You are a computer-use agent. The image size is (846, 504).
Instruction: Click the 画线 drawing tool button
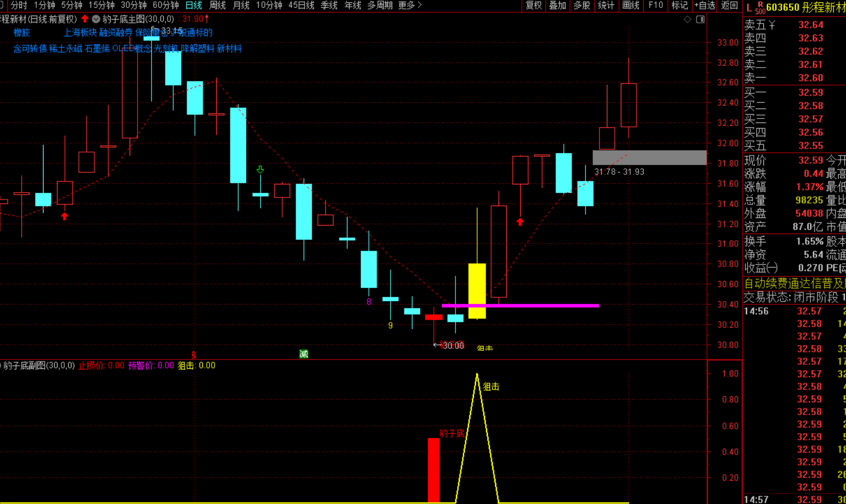click(x=630, y=6)
